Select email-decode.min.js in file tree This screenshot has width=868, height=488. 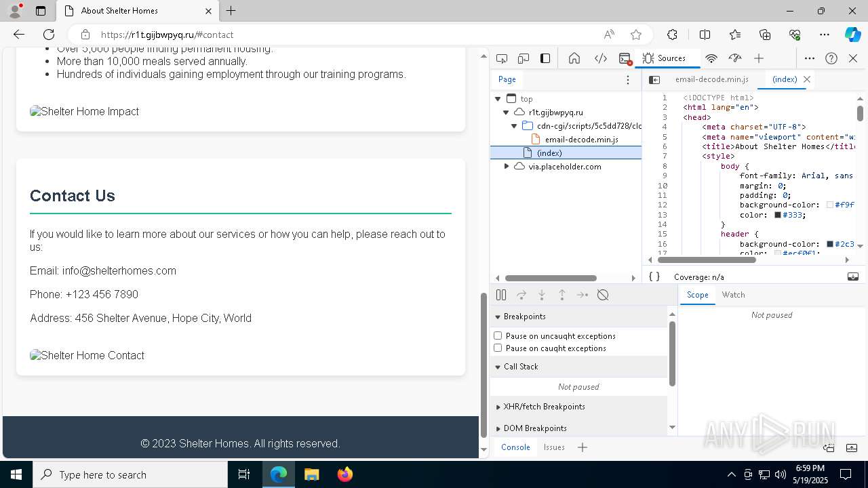pyautogui.click(x=581, y=140)
